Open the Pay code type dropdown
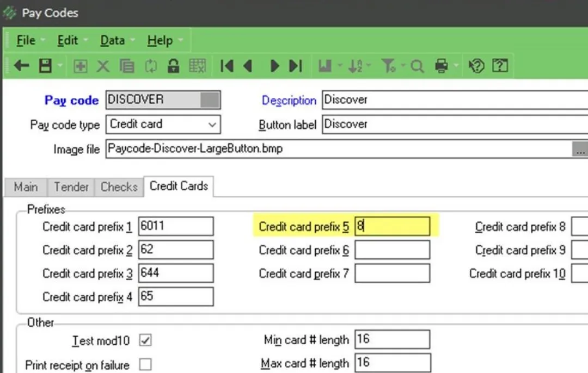 (212, 124)
